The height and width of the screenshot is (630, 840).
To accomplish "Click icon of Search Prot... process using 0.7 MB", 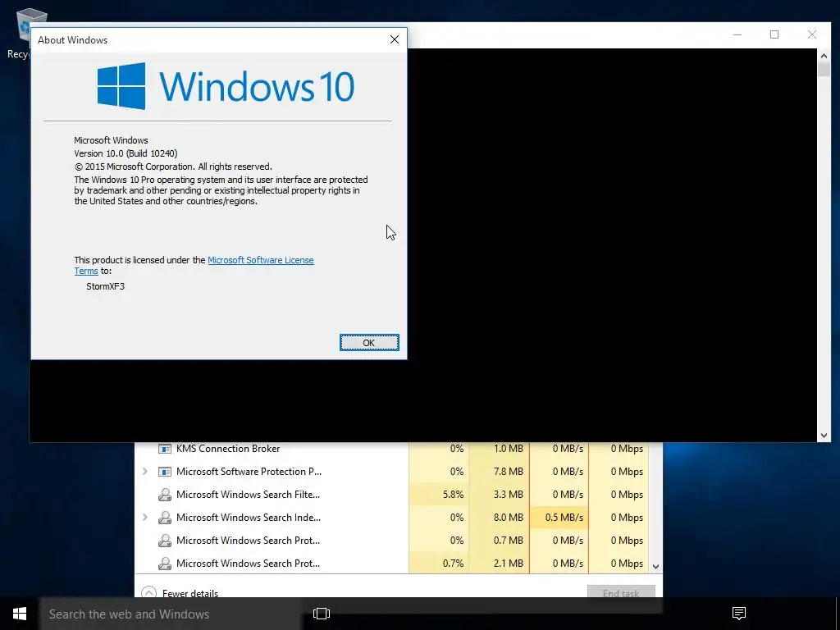I will [164, 541].
